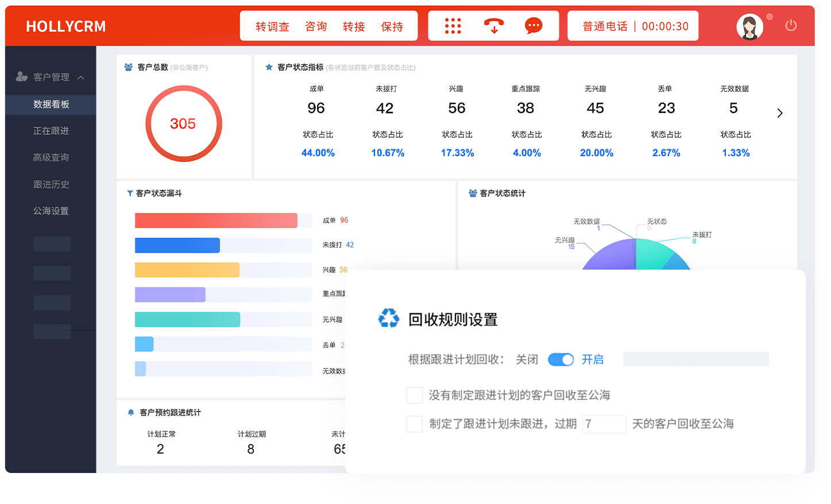
Task: Open the dial pad icon in the top bar
Action: pyautogui.click(x=453, y=25)
